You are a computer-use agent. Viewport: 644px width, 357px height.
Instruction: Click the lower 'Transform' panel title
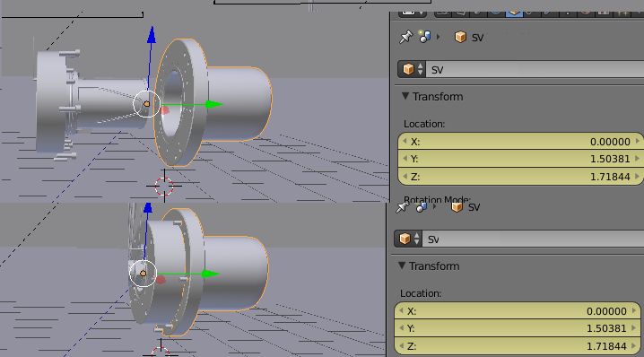click(x=434, y=266)
